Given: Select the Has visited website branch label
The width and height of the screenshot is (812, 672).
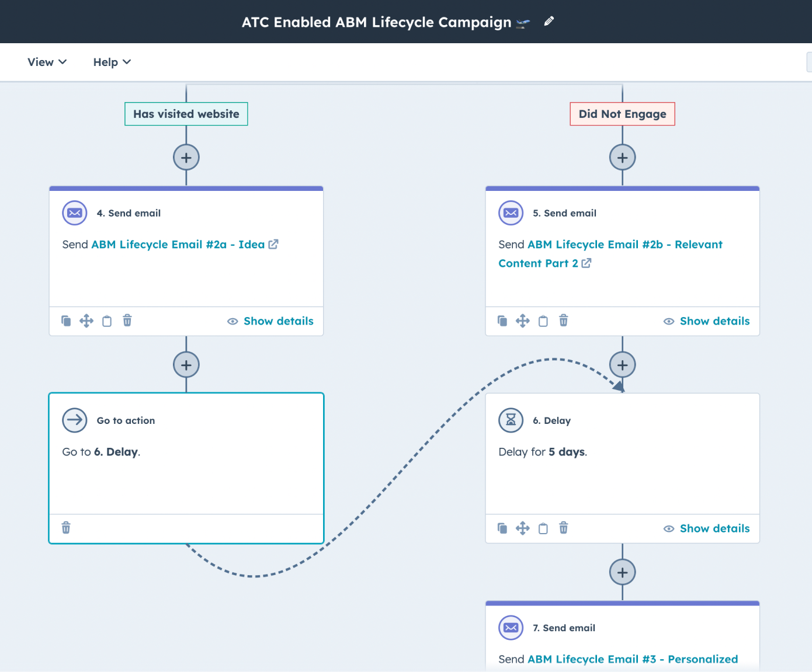Looking at the screenshot, I should [186, 113].
